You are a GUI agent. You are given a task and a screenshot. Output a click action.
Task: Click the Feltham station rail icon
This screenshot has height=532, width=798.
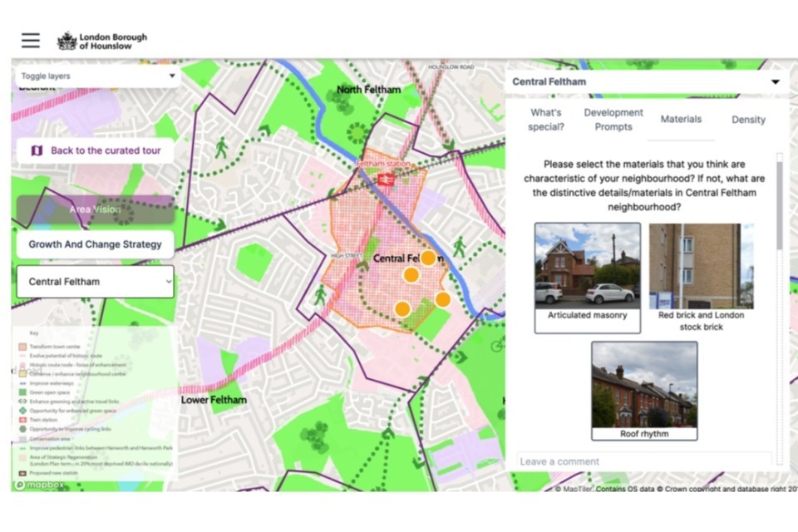click(x=385, y=179)
